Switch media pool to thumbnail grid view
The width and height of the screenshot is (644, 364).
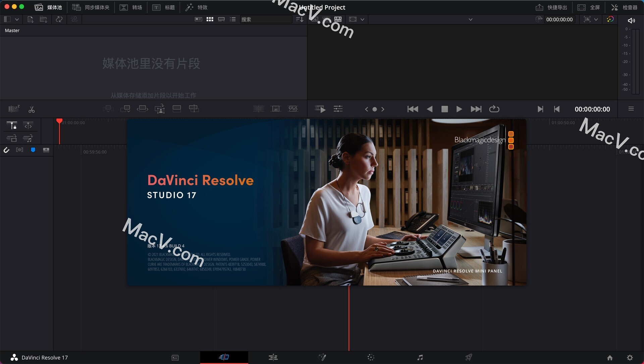[x=210, y=19]
